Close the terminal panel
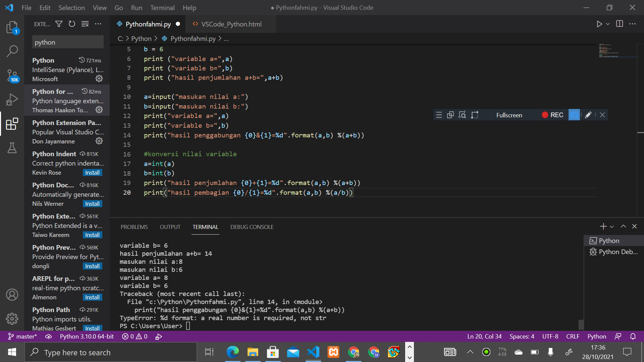 point(634,227)
